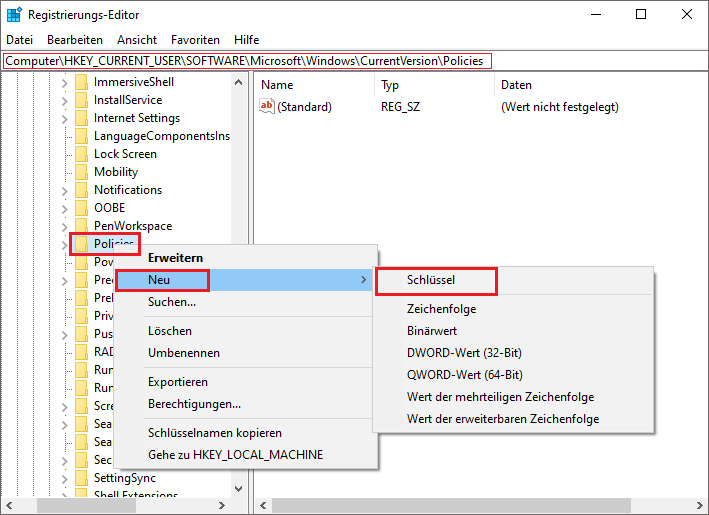Maximize the Registrierungs-Editor window
This screenshot has width=709, height=515.
pos(641,14)
